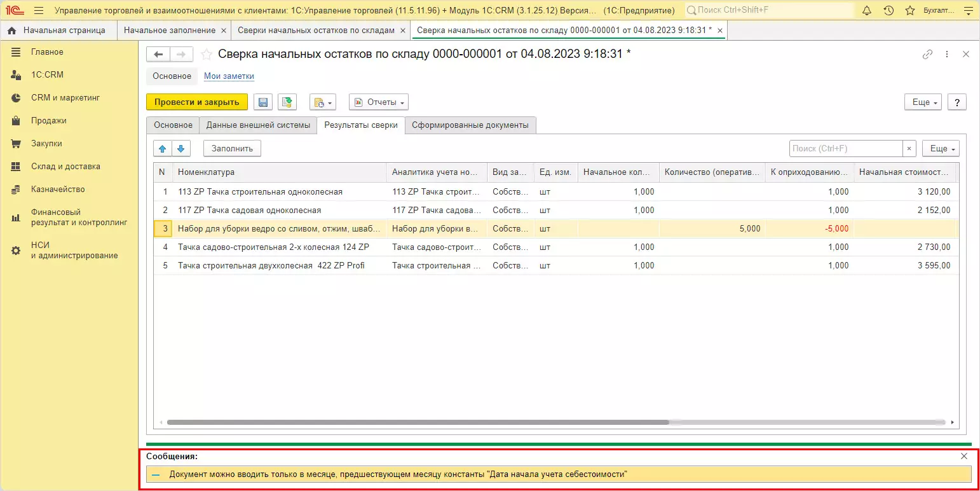Open the Отчеты dropdown menu

[x=378, y=102]
